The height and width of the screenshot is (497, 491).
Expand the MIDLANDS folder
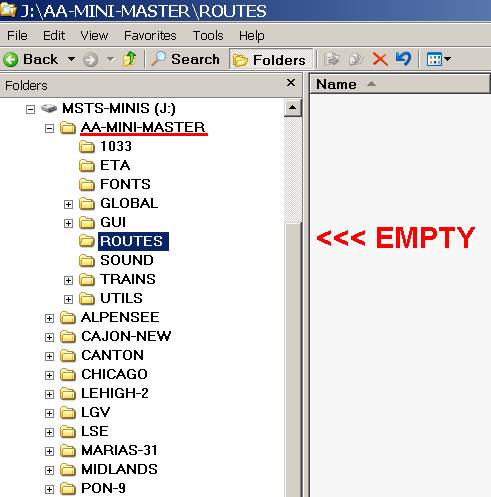click(x=49, y=470)
